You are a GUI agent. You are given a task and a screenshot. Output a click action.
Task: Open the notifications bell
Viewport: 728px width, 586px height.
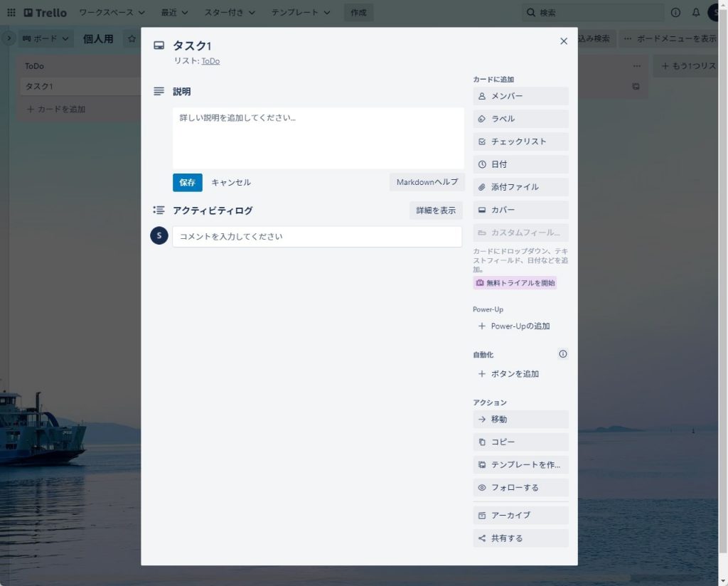(695, 13)
